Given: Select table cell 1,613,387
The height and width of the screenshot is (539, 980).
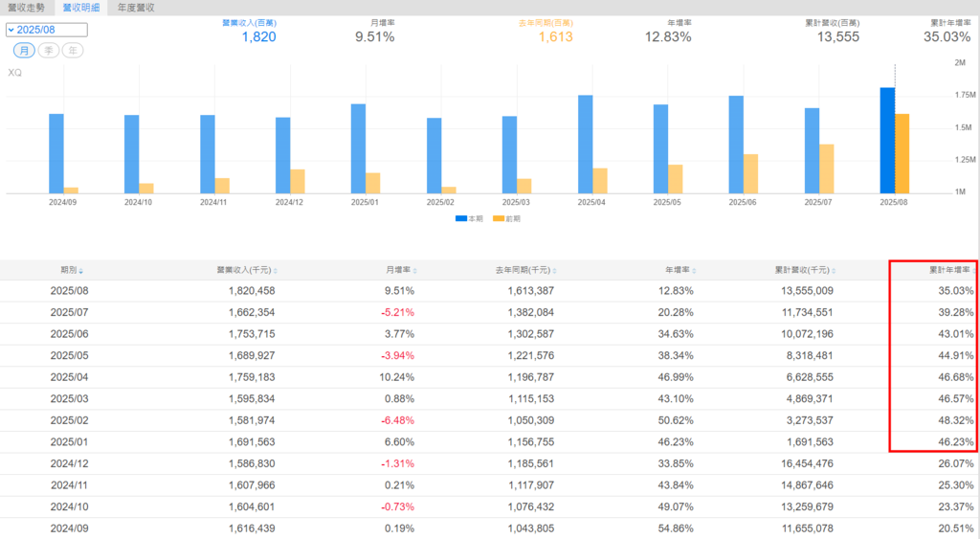Looking at the screenshot, I should [x=530, y=291].
